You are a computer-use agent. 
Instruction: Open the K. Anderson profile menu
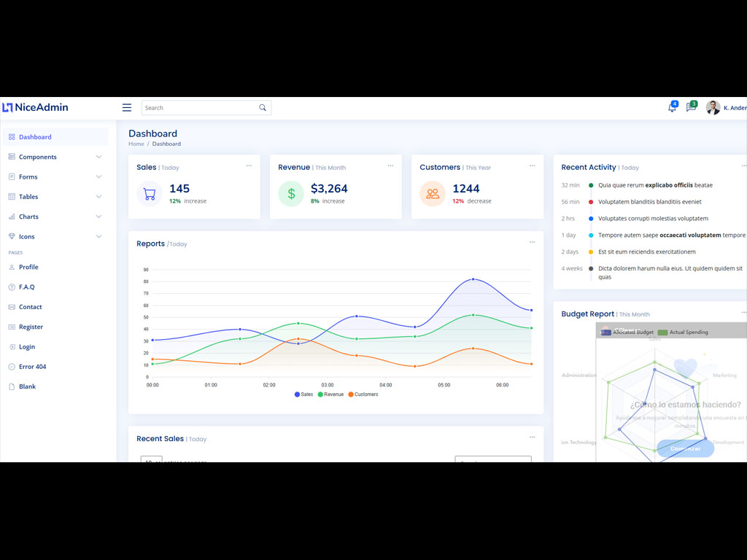pos(727,108)
